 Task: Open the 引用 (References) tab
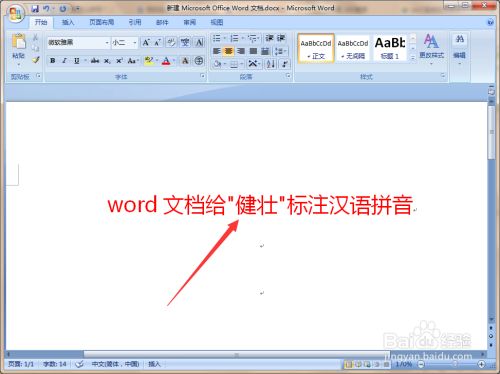click(x=135, y=22)
